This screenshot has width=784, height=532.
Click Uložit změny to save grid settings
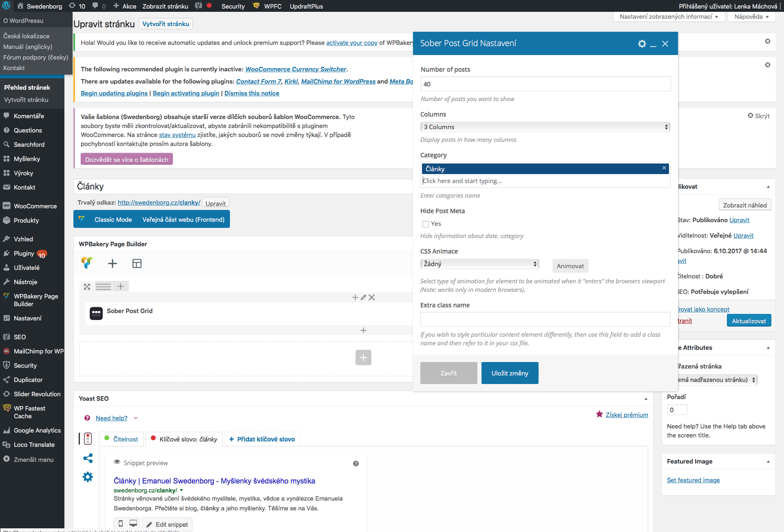click(510, 373)
